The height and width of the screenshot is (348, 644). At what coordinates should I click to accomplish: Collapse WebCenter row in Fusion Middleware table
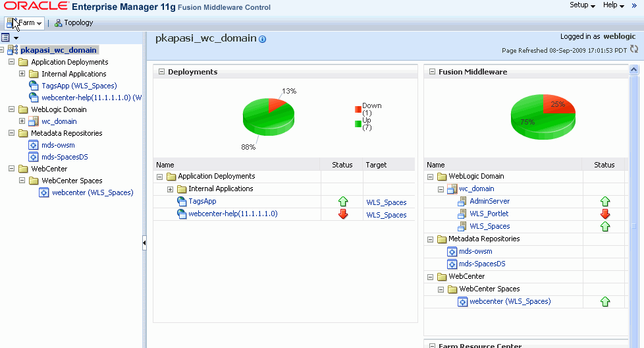click(431, 277)
